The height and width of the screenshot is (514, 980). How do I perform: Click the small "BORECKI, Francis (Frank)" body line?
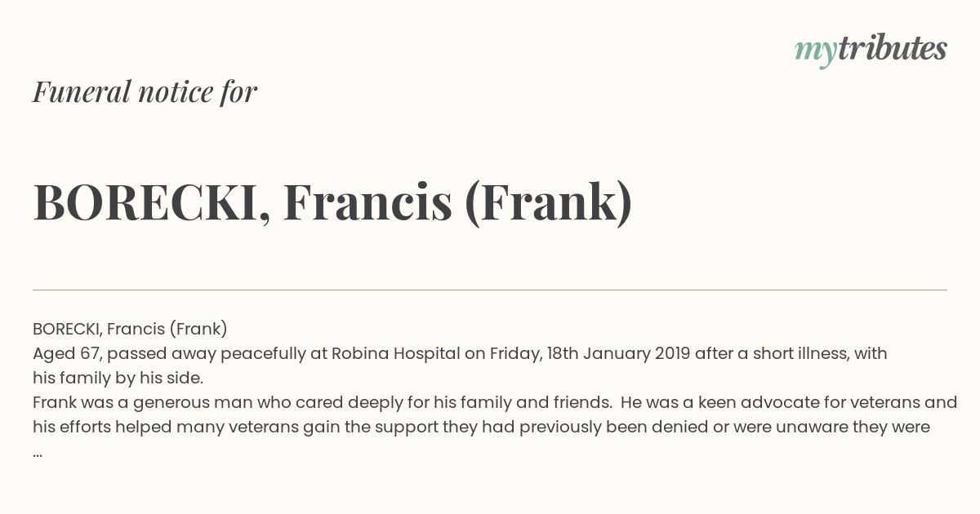[130, 329]
